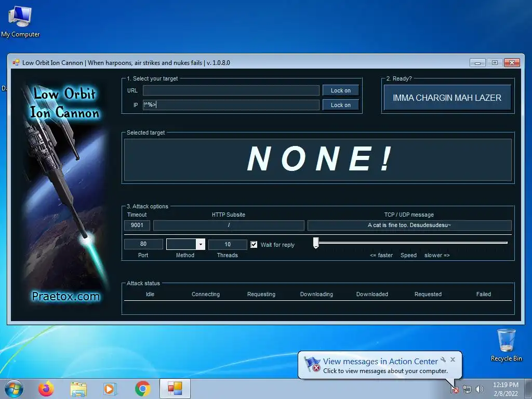Click the volume speaker tray icon
Viewport: 532px width, 399px height.
479,389
